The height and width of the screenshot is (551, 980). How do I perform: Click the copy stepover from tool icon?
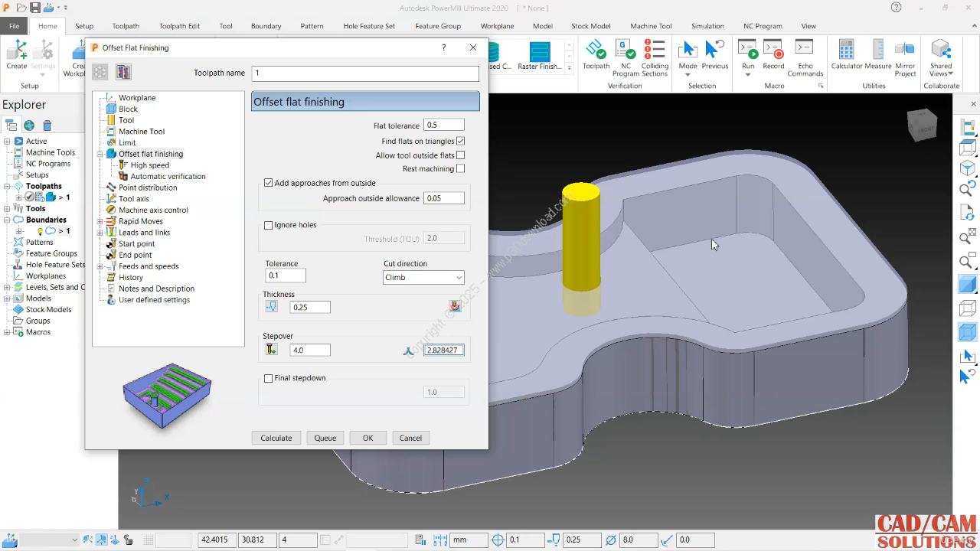[271, 350]
